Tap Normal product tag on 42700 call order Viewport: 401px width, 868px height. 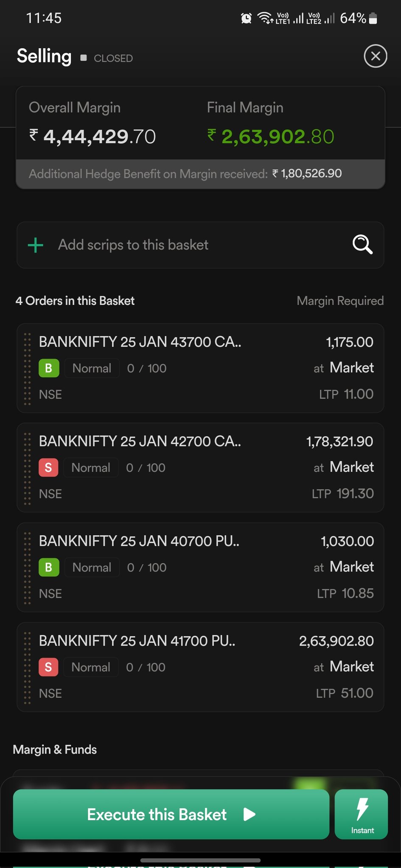(x=91, y=467)
